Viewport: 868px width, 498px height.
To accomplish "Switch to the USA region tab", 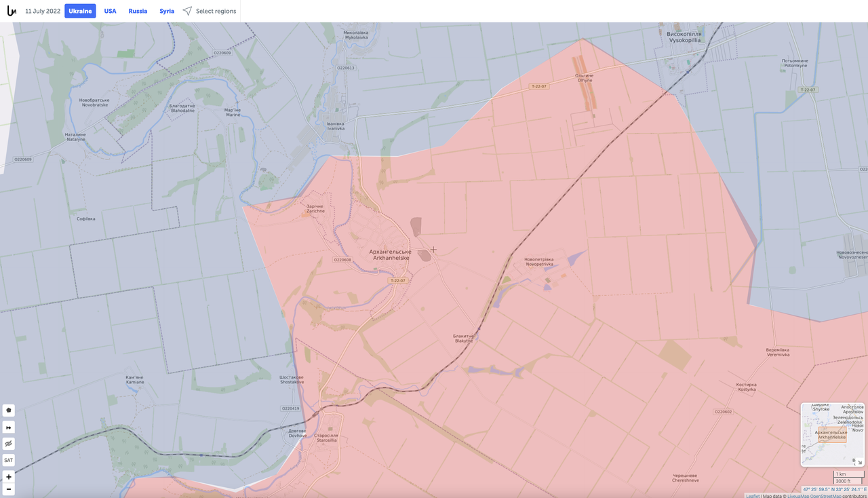I will 110,11.
